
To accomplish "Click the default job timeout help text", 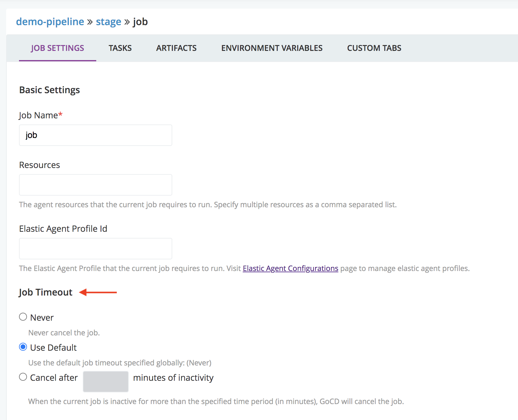I will point(120,363).
